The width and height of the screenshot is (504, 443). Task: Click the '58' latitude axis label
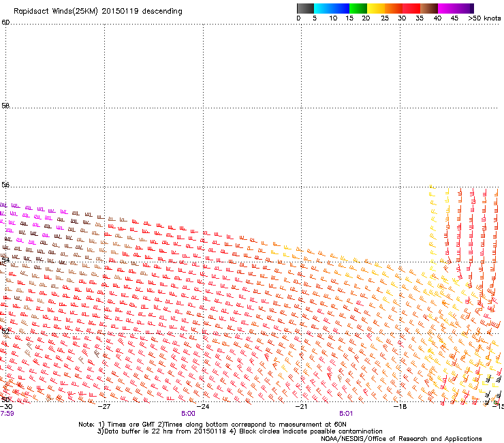point(5,106)
